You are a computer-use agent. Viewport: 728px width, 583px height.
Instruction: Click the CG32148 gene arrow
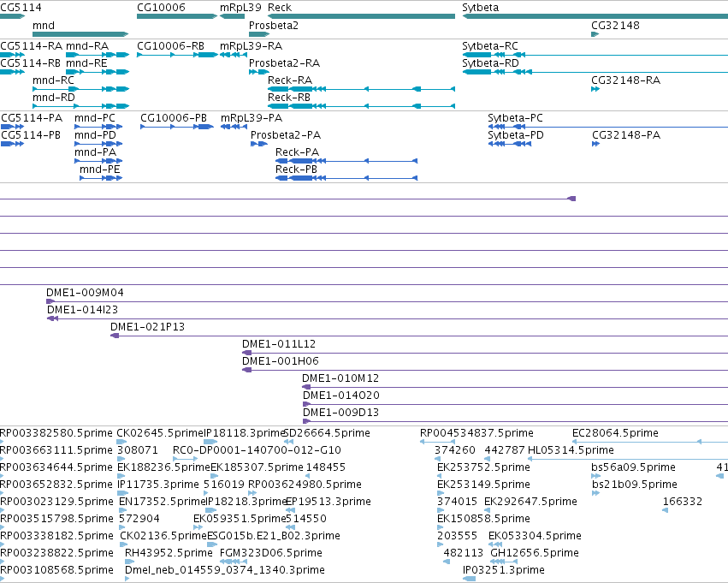pyautogui.click(x=595, y=34)
